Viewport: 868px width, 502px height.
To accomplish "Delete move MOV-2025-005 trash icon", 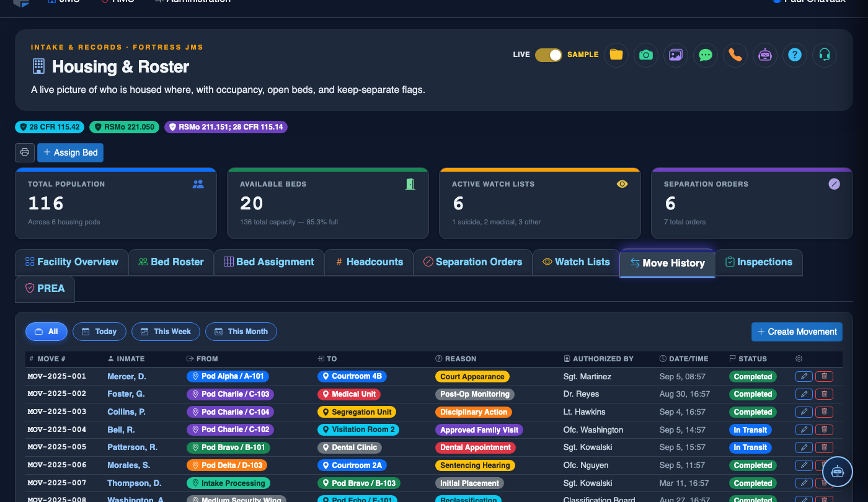I will click(x=824, y=447).
